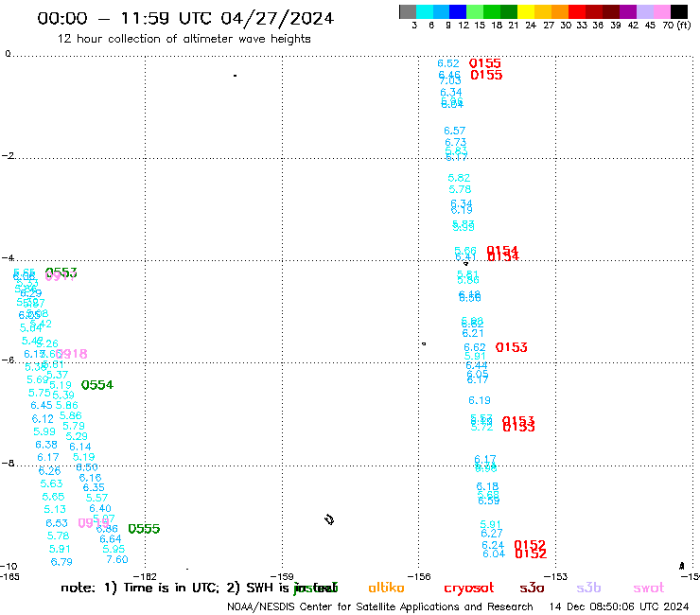This screenshot has height=615, width=700.
Task: Click the wave height value '6.21'
Action: (473, 333)
